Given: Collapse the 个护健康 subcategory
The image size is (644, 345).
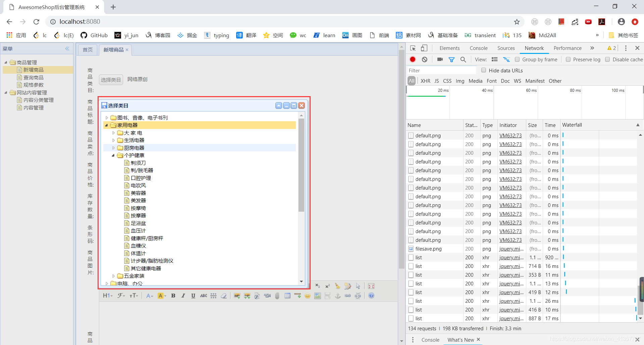Looking at the screenshot, I should click(x=113, y=155).
